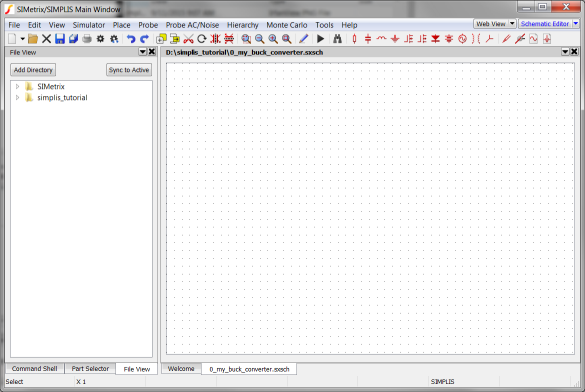Open the New file dropdown arrow

tap(22, 39)
